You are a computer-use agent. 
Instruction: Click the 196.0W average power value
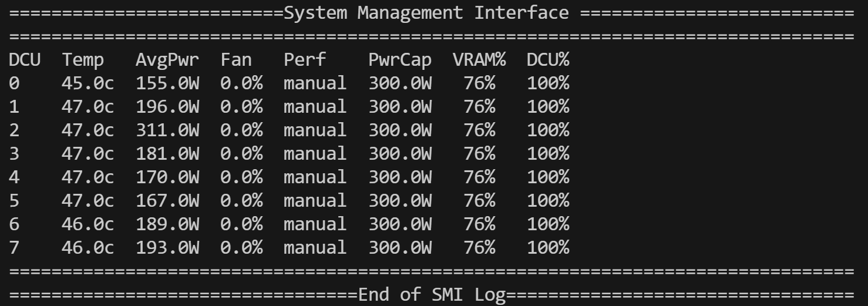pyautogui.click(x=167, y=107)
